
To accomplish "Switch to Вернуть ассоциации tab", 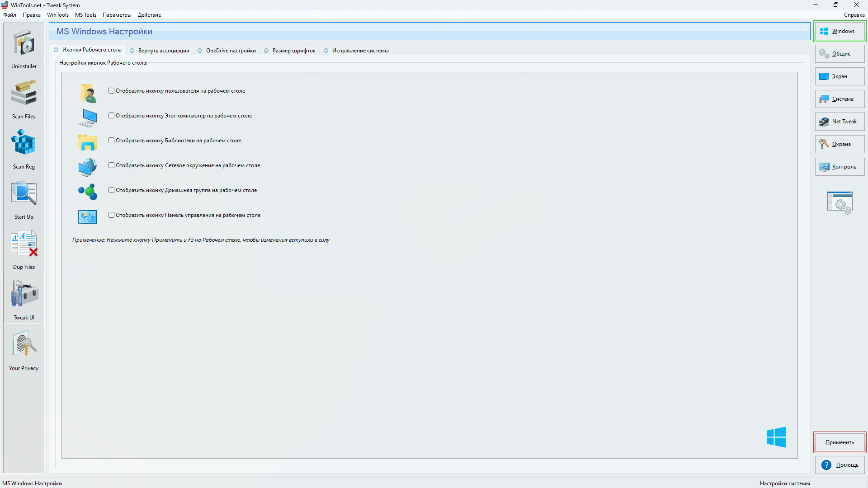I will click(160, 51).
